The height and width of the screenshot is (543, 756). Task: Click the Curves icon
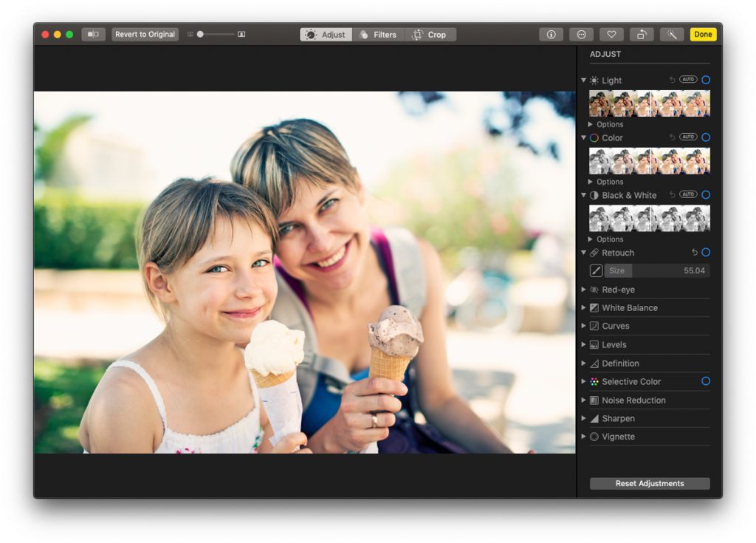click(594, 327)
